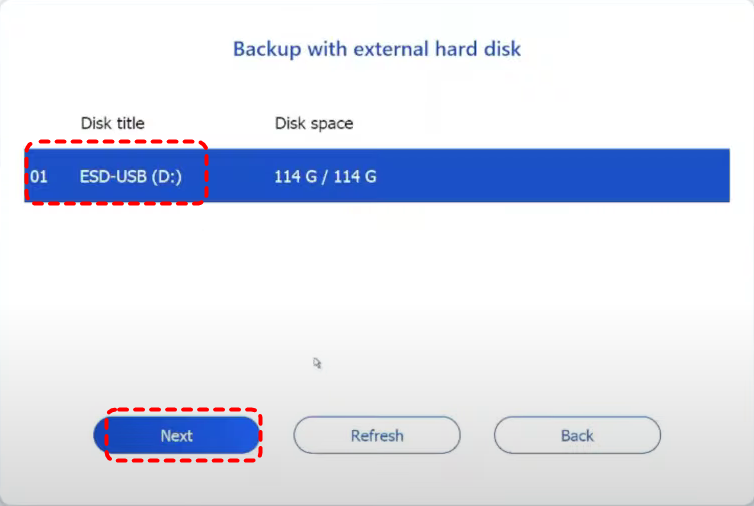Click the 114 G / 114 G value
The image size is (754, 506).
pos(325,177)
